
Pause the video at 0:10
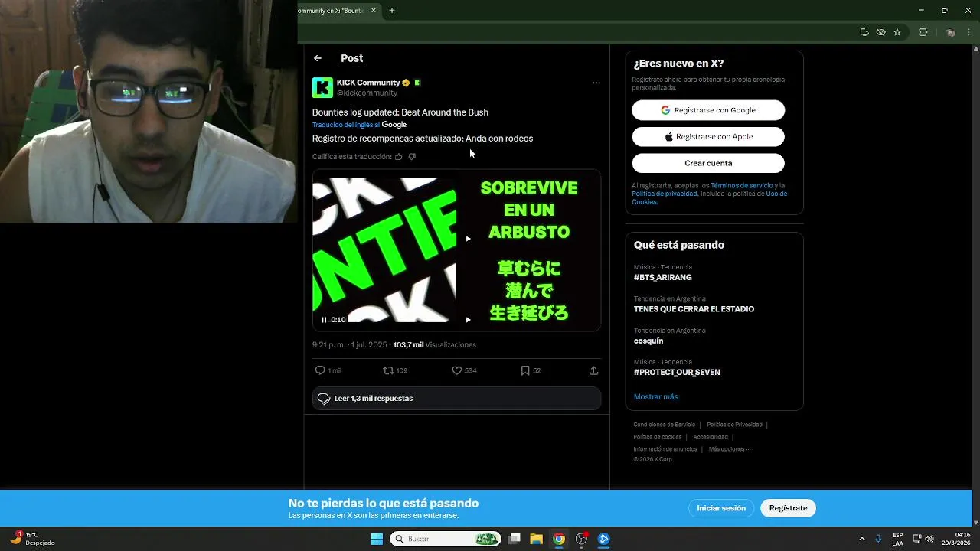point(324,320)
